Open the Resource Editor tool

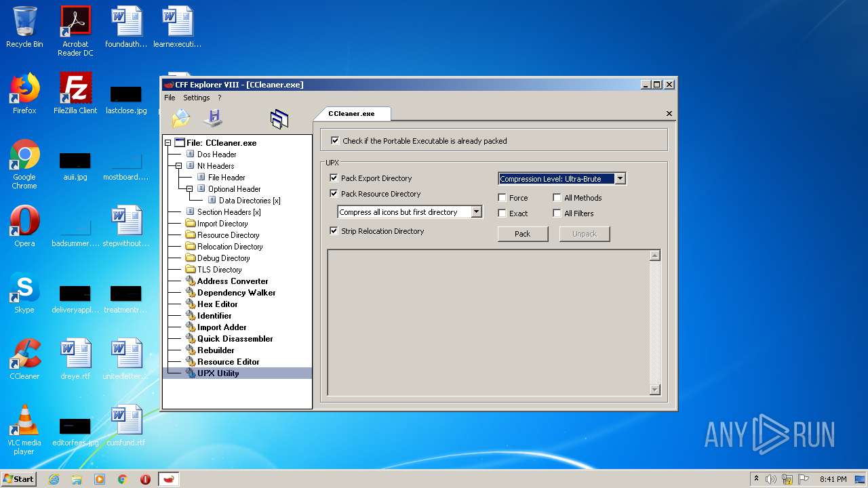(x=228, y=362)
